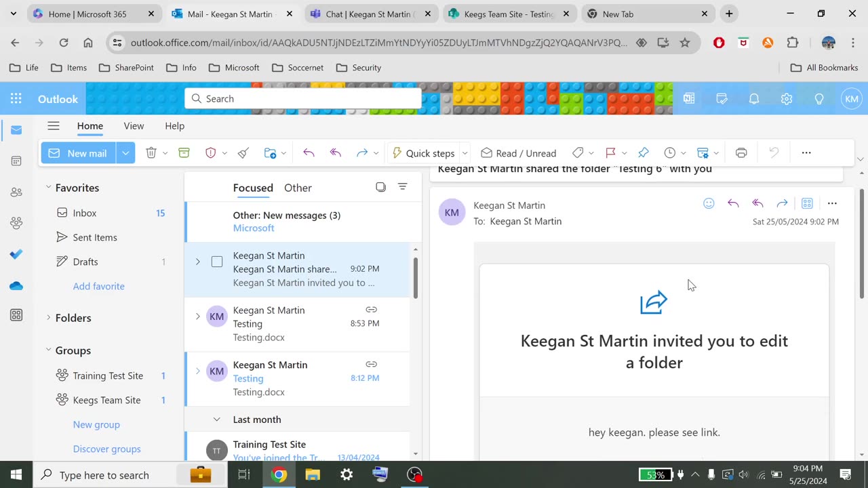868x488 pixels.
Task: Collapse the Last month group chevron
Action: click(217, 420)
